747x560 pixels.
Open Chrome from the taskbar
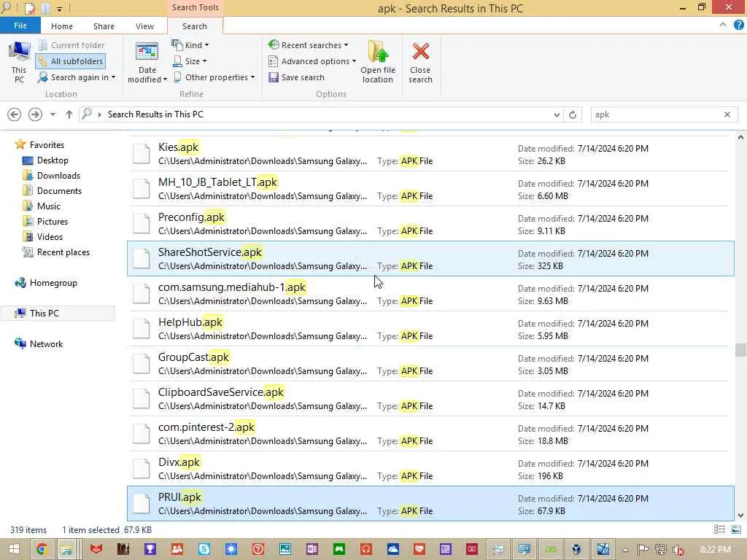pyautogui.click(x=42, y=549)
